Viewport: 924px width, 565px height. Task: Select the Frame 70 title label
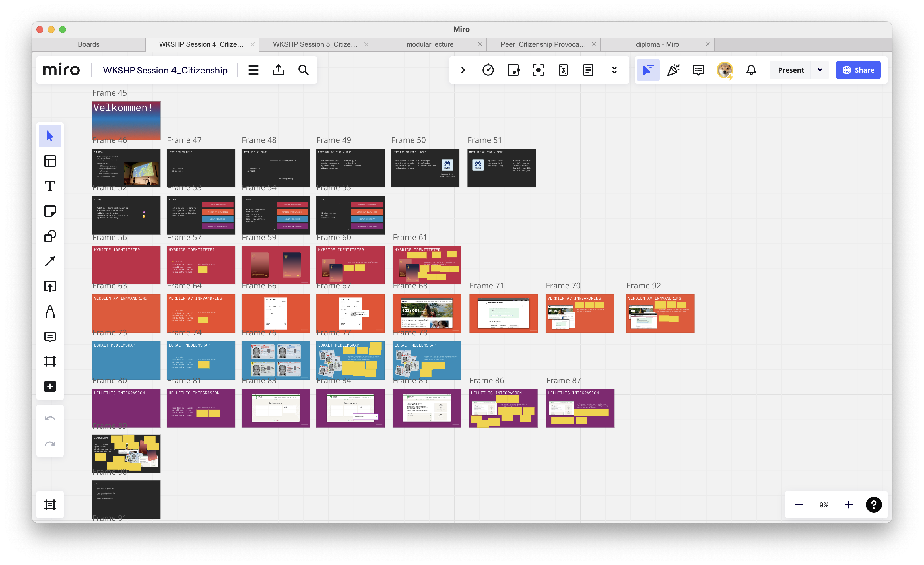tap(563, 286)
